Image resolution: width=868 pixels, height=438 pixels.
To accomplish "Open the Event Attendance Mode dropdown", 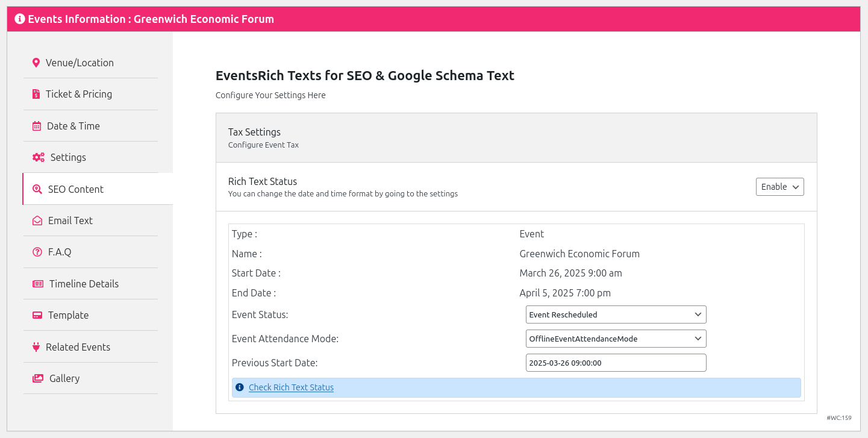I will [x=616, y=339].
